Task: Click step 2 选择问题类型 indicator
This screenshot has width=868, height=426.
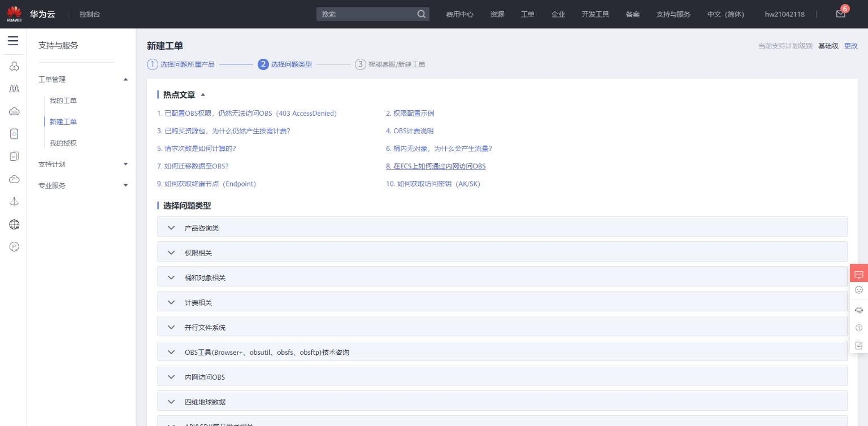Action: (285, 64)
